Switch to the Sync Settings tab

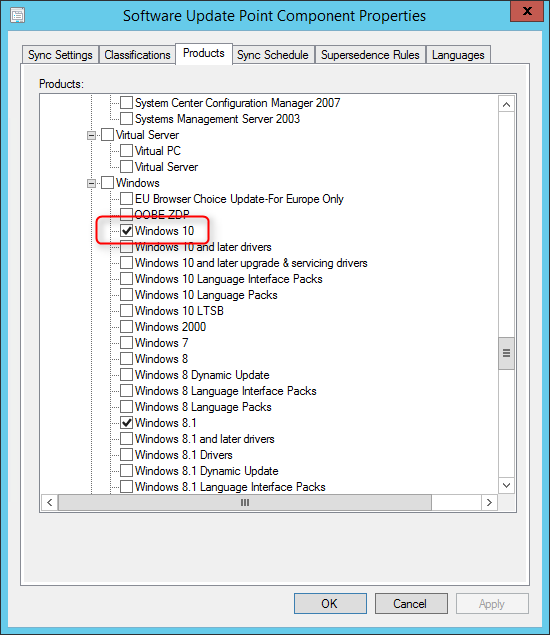[x=60, y=55]
